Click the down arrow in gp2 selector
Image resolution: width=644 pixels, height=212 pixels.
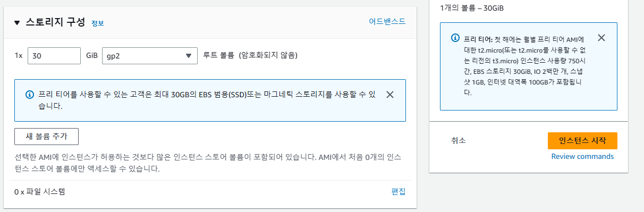pos(189,56)
